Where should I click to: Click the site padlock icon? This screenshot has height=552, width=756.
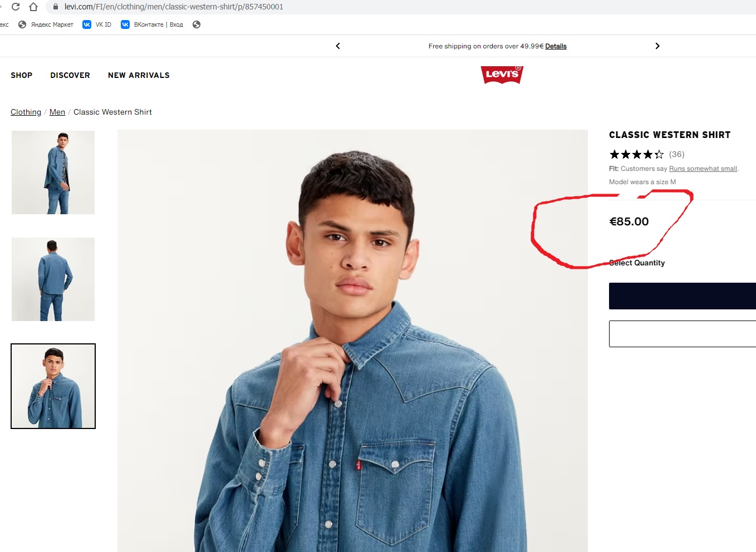(55, 7)
